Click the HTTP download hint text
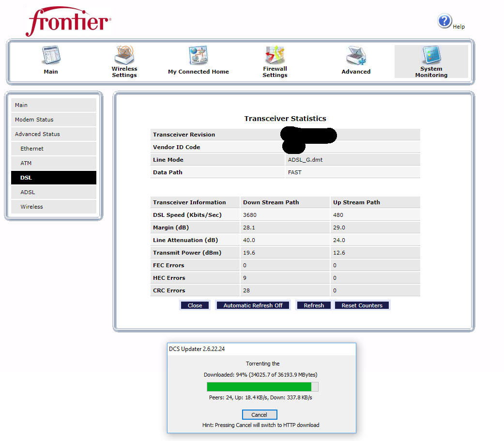This screenshot has width=504, height=441. pos(260,425)
